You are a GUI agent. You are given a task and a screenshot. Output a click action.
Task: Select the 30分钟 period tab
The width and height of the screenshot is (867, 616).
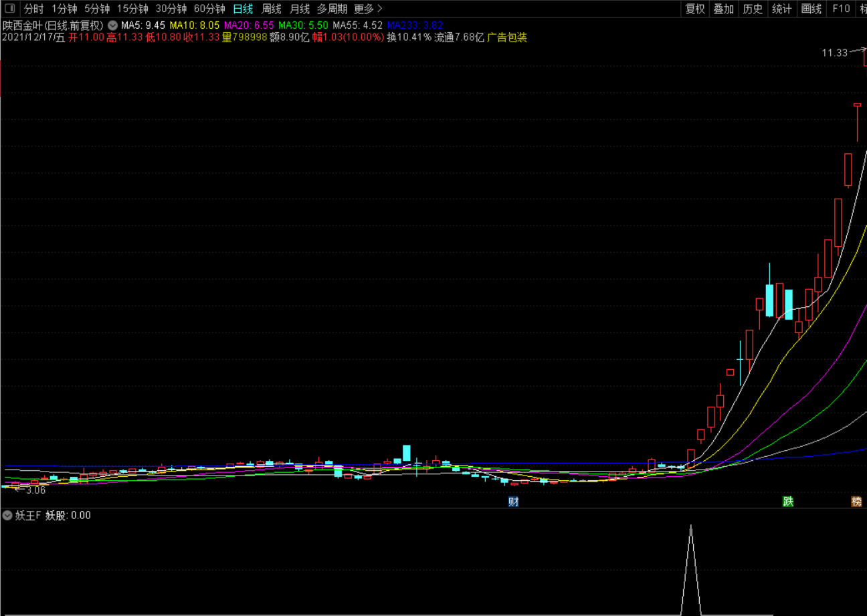[x=171, y=9]
